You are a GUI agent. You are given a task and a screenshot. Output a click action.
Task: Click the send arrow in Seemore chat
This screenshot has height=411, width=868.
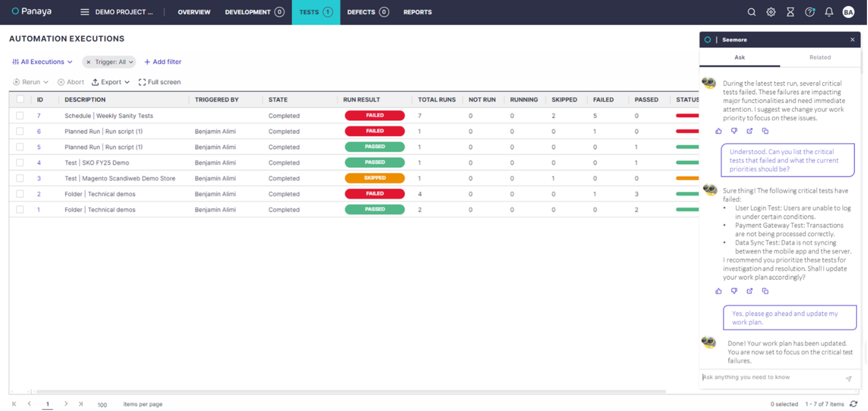point(848,378)
